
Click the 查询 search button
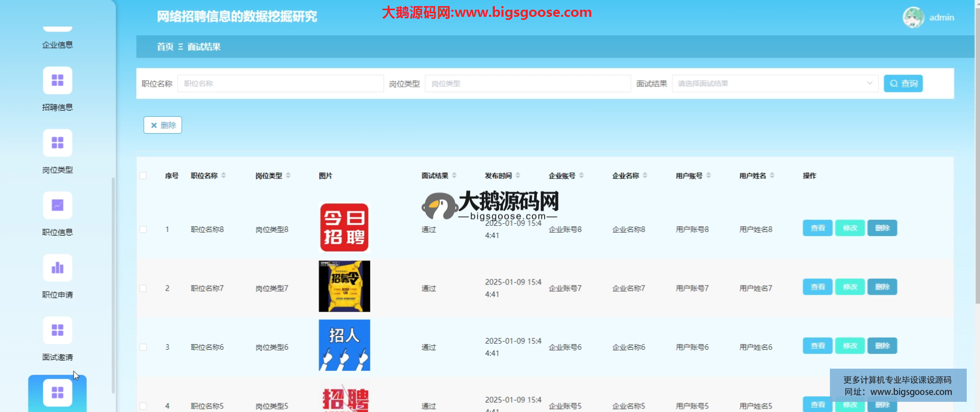903,84
